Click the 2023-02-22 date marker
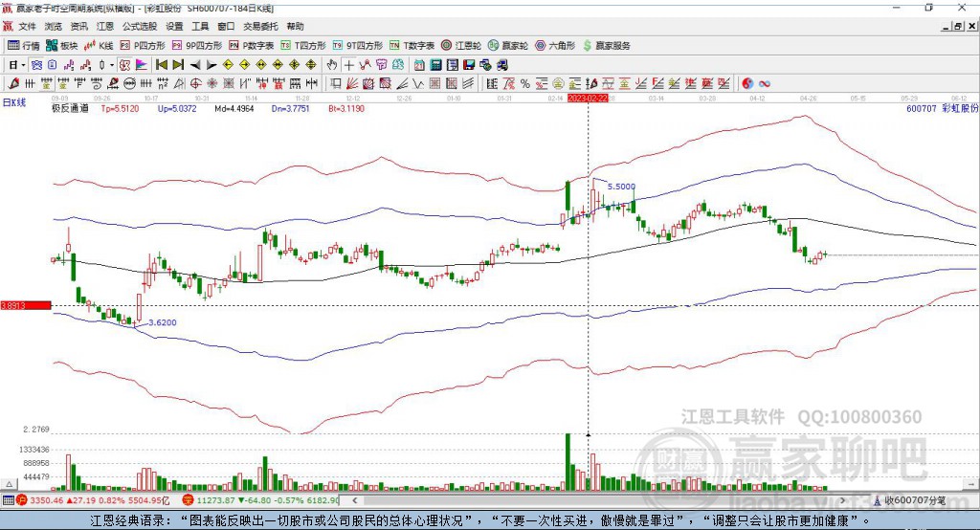The image size is (980, 530). 588,99
